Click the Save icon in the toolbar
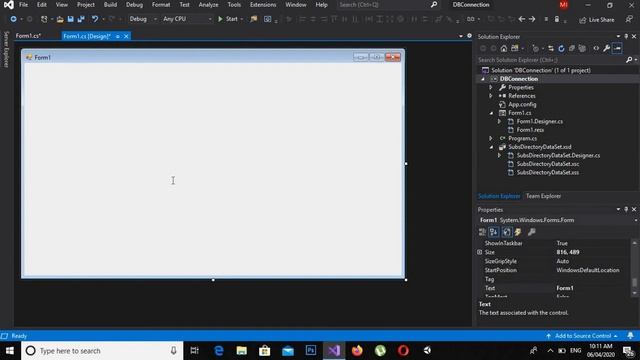 tap(70, 19)
